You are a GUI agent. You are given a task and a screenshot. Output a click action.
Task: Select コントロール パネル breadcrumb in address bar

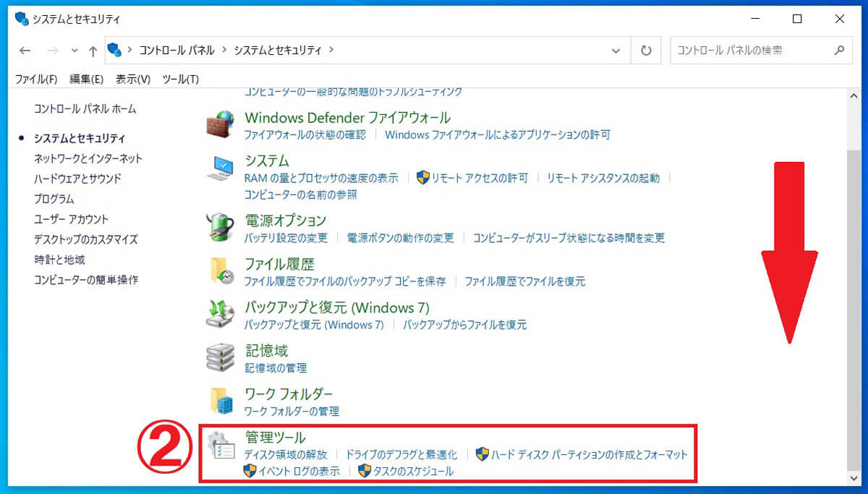pyautogui.click(x=176, y=50)
